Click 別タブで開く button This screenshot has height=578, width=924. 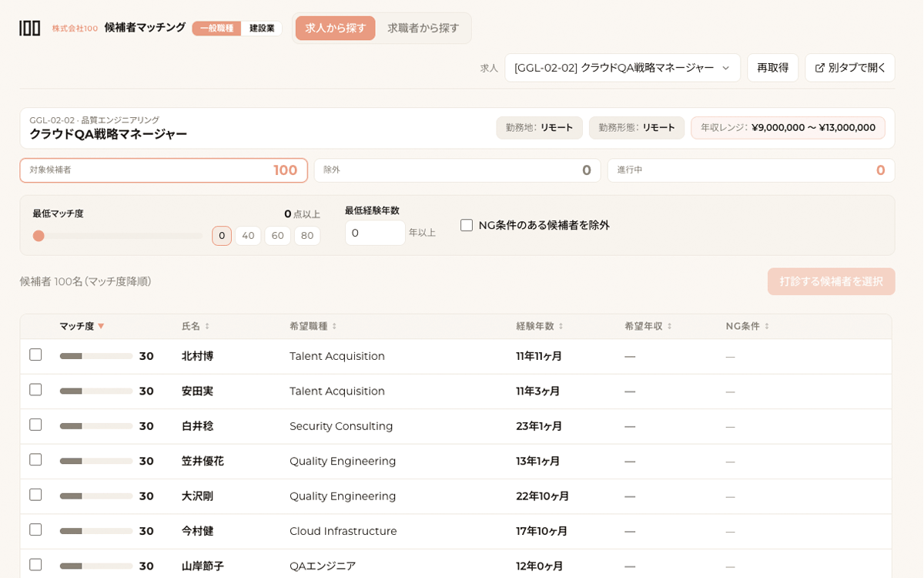pyautogui.click(x=850, y=68)
